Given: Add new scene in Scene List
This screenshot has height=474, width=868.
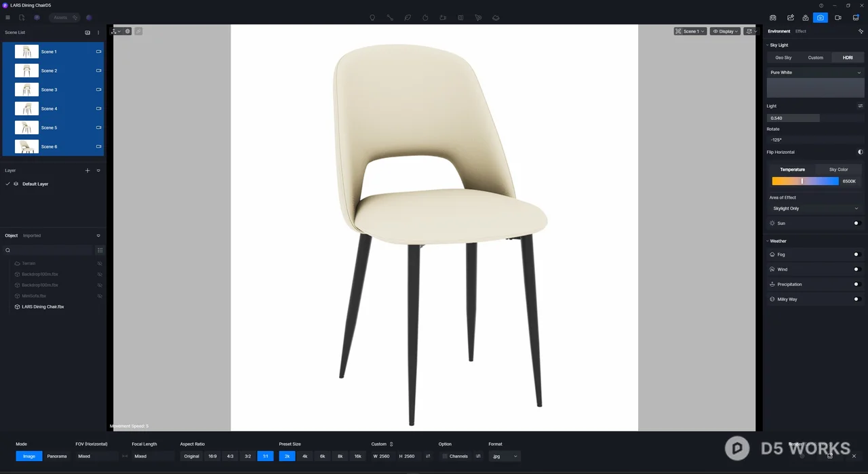Looking at the screenshot, I should (x=87, y=33).
